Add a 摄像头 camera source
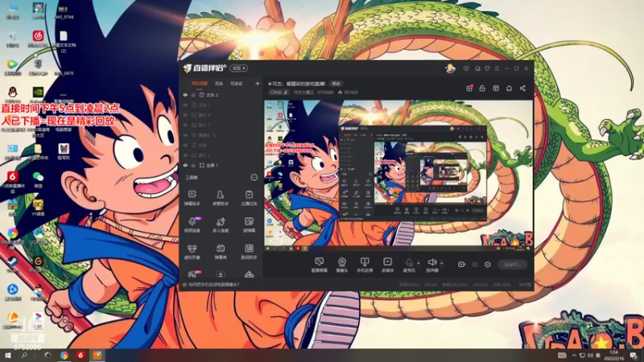 coord(341,265)
